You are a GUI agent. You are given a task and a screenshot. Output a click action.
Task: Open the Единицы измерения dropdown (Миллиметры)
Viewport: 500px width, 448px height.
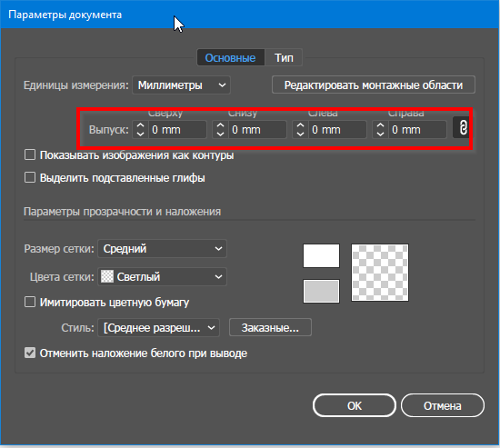pyautogui.click(x=181, y=85)
